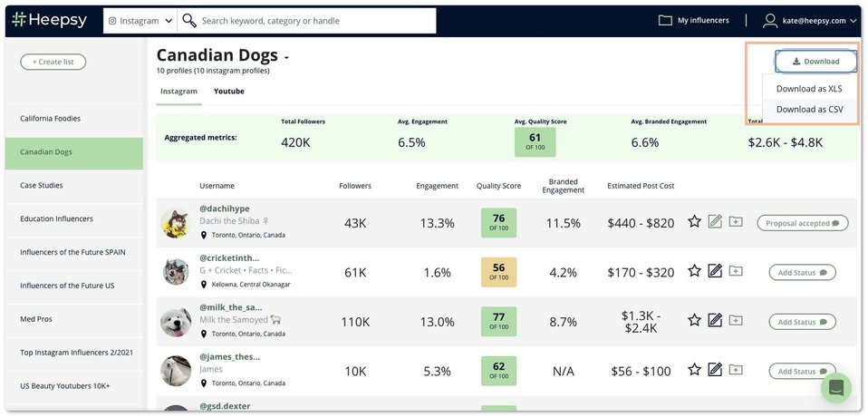Star the @dachihype profile
Screen dimensions: 868x417
[x=694, y=222]
